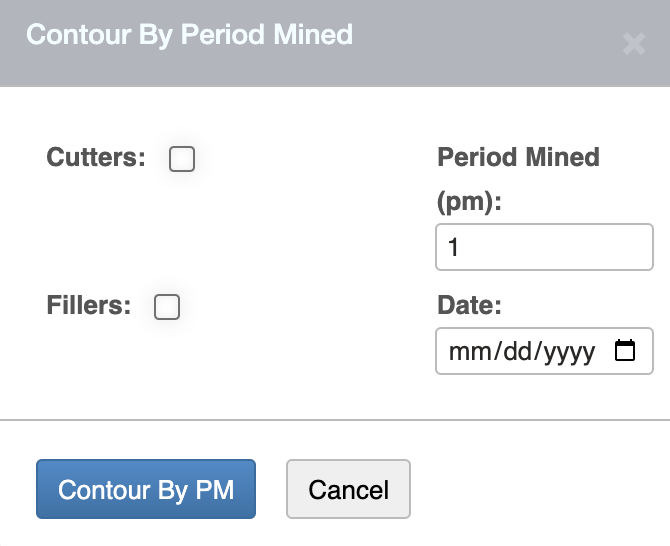Click the dialog title Contour By Period Mined
The image size is (670, 546).
tap(189, 35)
